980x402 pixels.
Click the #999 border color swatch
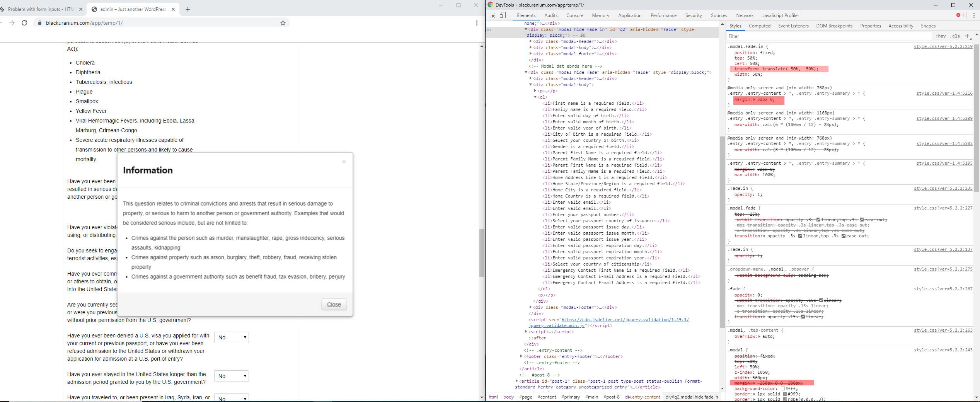tap(785, 394)
